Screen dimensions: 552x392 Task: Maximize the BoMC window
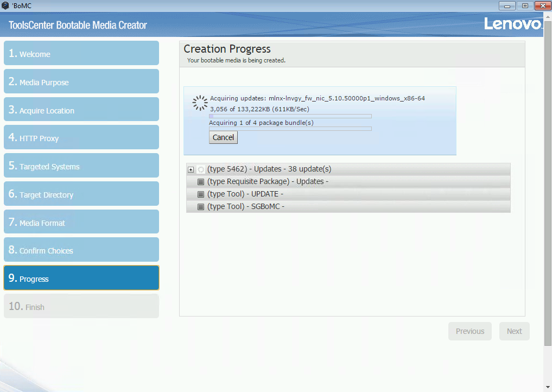[525, 5]
